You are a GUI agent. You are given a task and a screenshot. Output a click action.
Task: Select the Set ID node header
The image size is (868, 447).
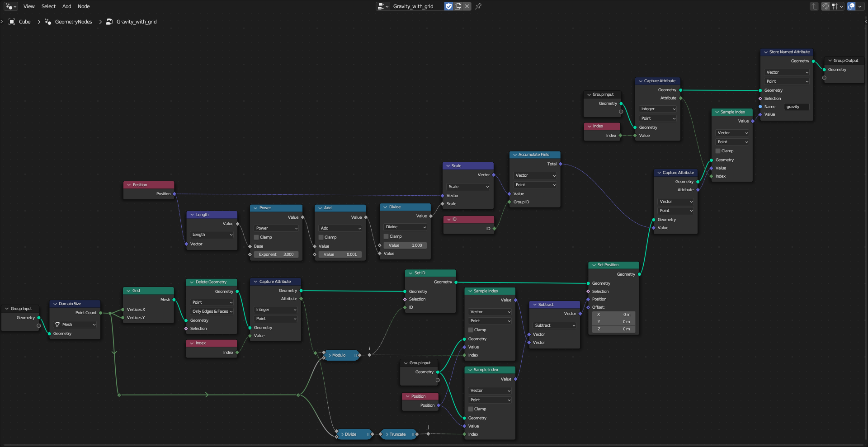430,273
